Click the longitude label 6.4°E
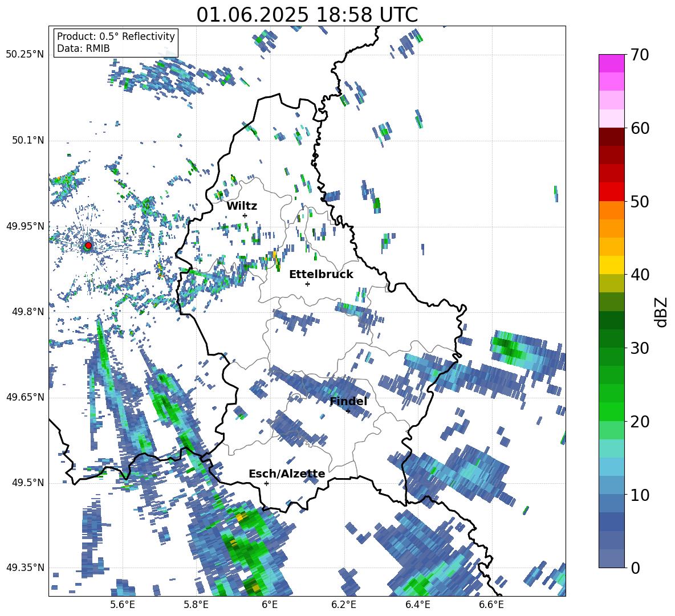This screenshot has width=675, height=616. (417, 605)
